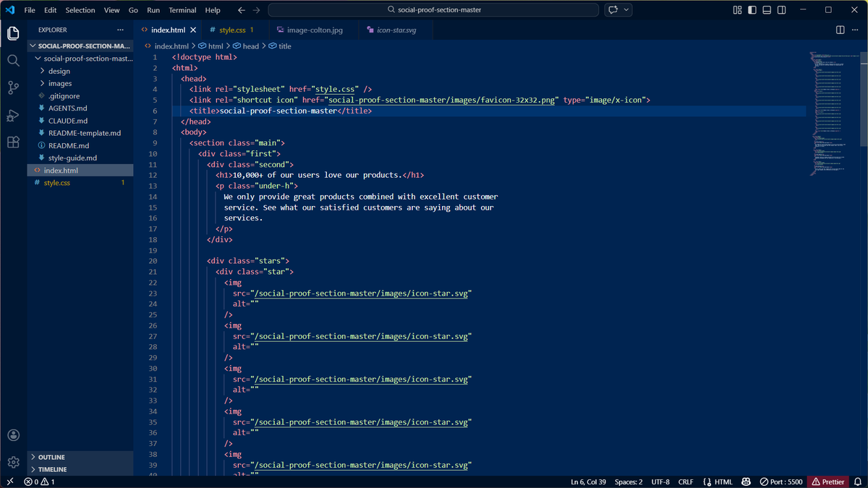Open the Manage gear icon
The image size is (868, 488).
(13, 462)
